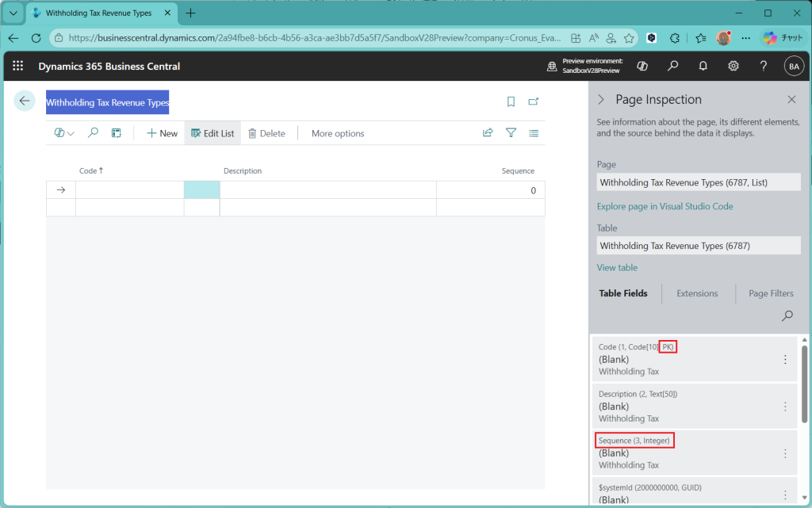The height and width of the screenshot is (508, 812).
Task: Click the View table link
Action: point(617,268)
